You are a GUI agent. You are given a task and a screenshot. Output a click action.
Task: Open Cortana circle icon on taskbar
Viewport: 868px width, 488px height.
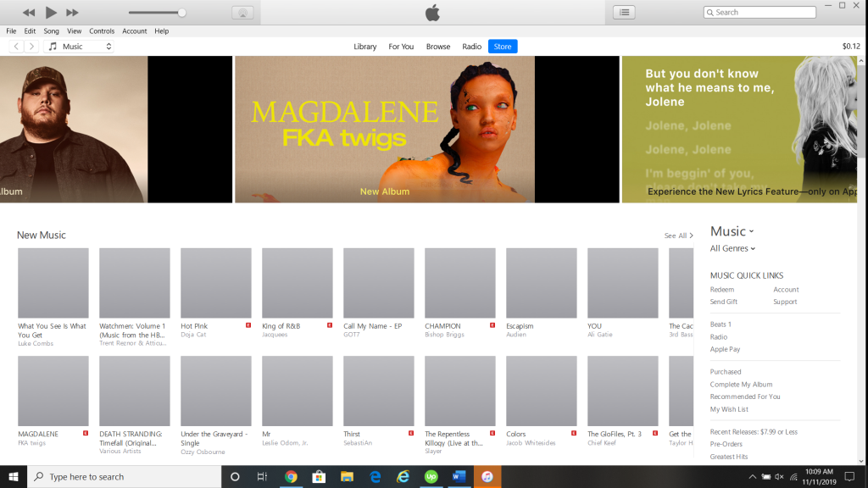pyautogui.click(x=235, y=476)
